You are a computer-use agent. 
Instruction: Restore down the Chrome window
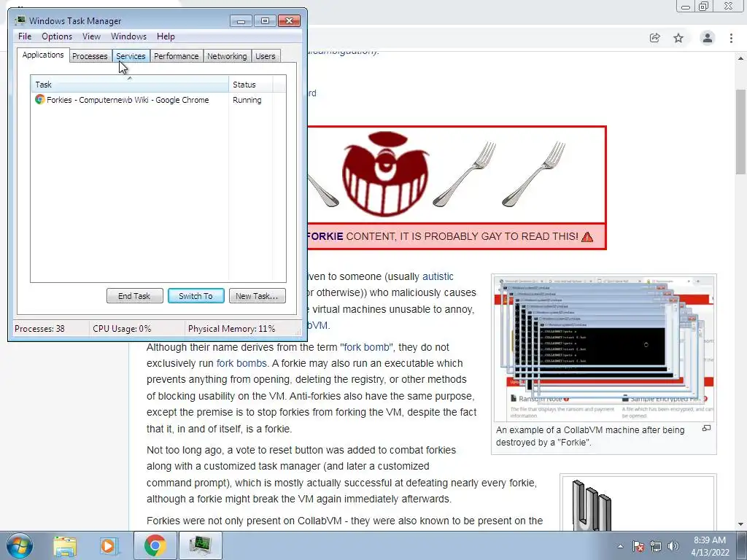(704, 6)
